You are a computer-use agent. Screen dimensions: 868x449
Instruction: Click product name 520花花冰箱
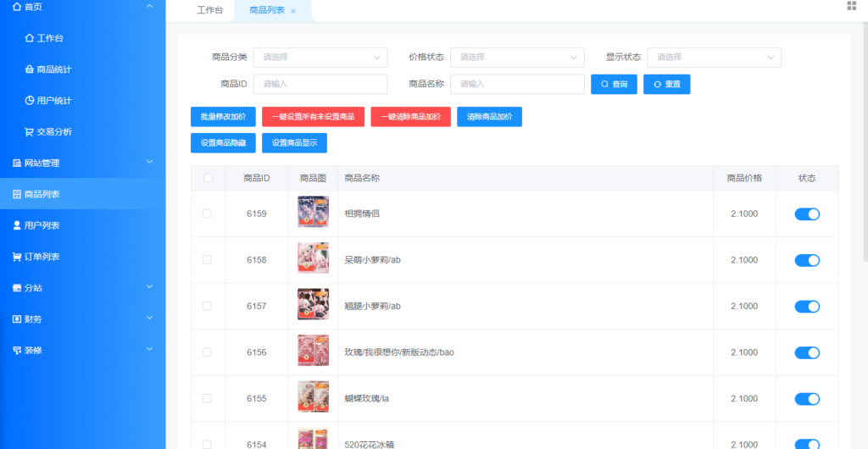[x=370, y=444]
